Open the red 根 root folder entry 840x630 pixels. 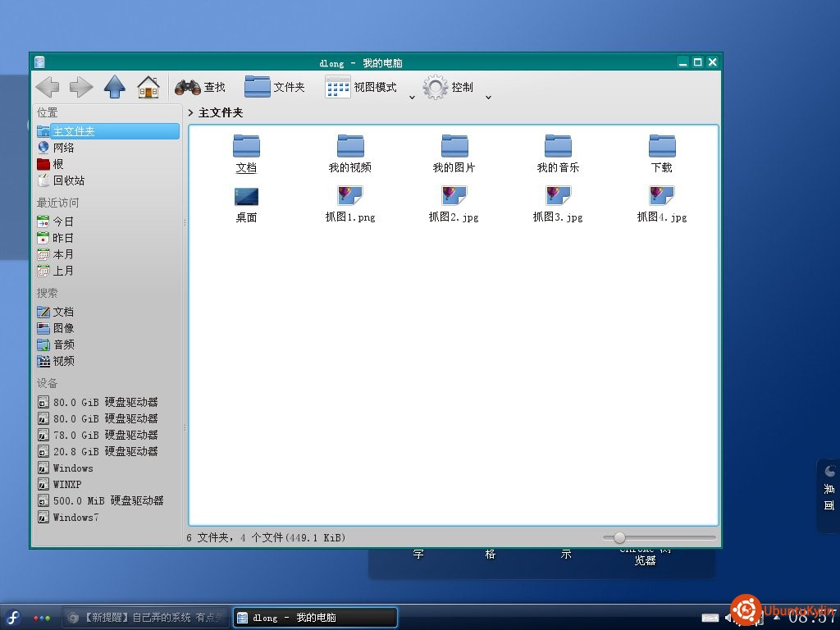(x=50, y=164)
